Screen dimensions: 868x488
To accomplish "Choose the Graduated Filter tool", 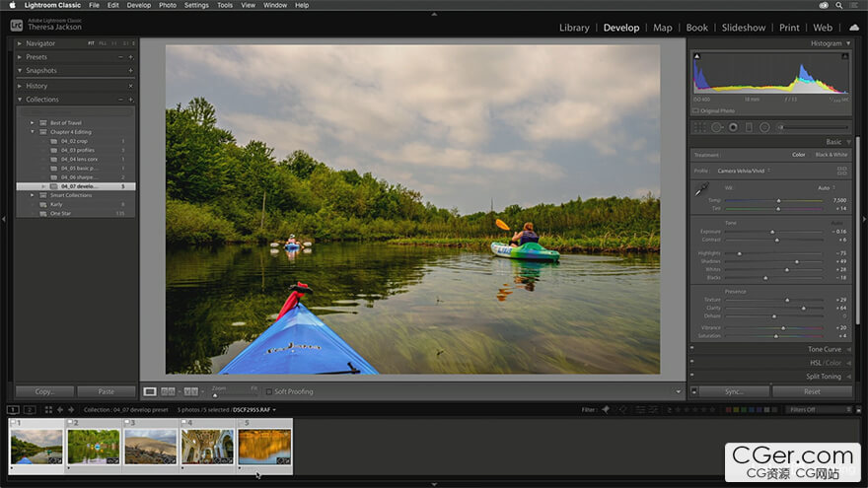I will point(748,126).
